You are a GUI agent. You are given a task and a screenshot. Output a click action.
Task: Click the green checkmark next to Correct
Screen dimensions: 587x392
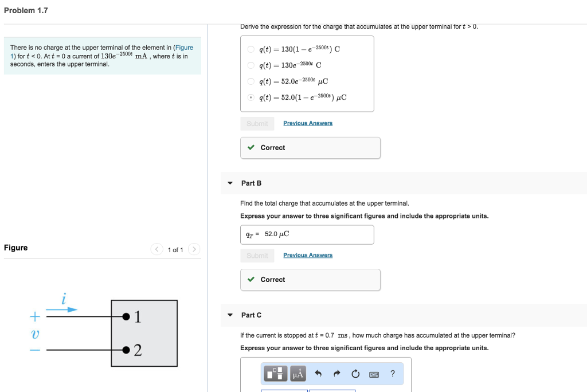point(251,147)
